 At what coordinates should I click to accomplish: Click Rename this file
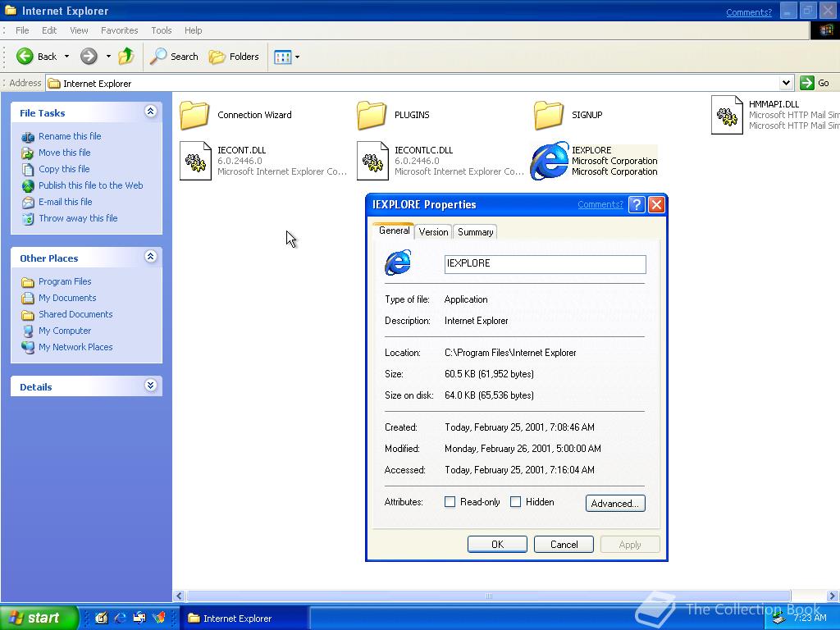[70, 136]
